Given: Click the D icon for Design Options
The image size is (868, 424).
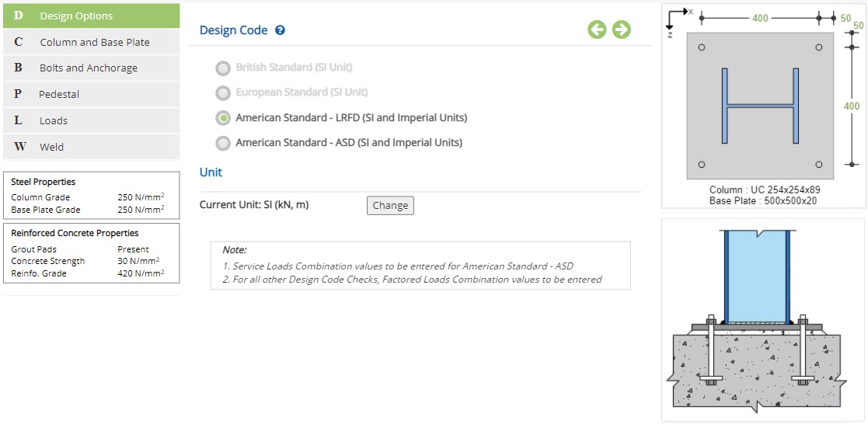Looking at the screenshot, I should (x=19, y=16).
